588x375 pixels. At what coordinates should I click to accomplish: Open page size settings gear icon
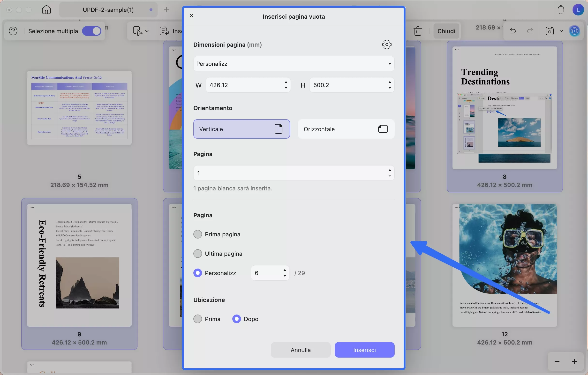pyautogui.click(x=386, y=45)
